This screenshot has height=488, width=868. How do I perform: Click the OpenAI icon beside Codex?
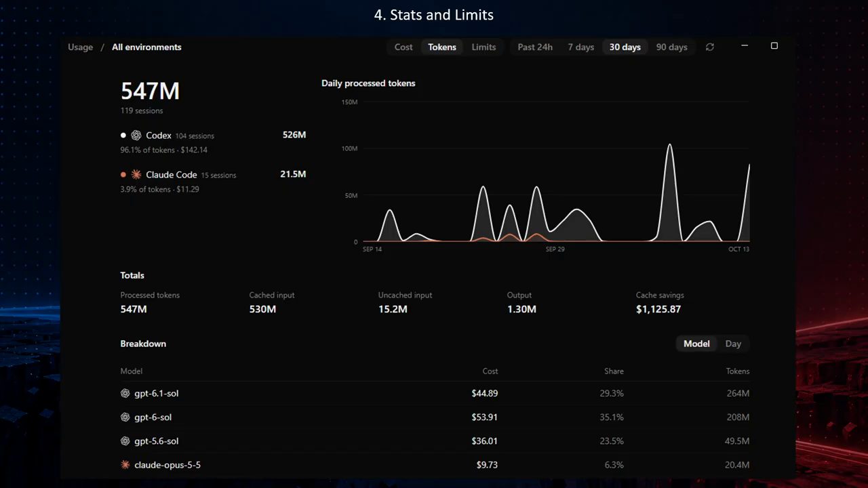(x=136, y=136)
